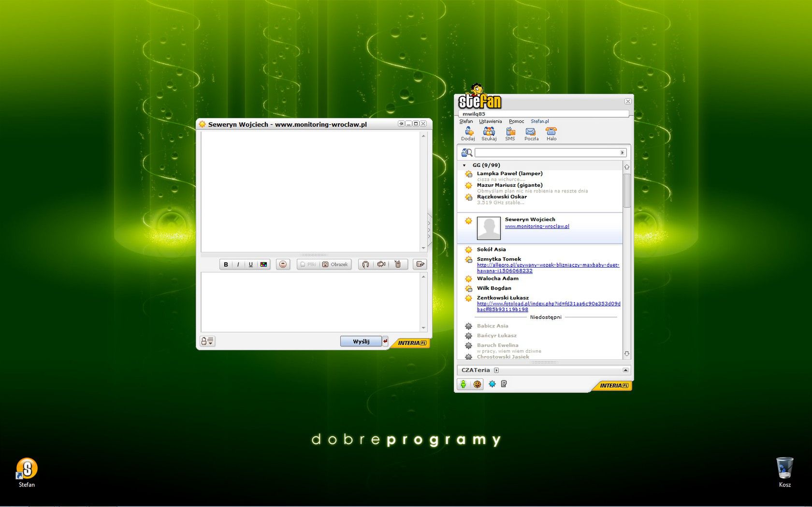Open the Pomoc help menu
This screenshot has width=812, height=507.
[x=516, y=121]
